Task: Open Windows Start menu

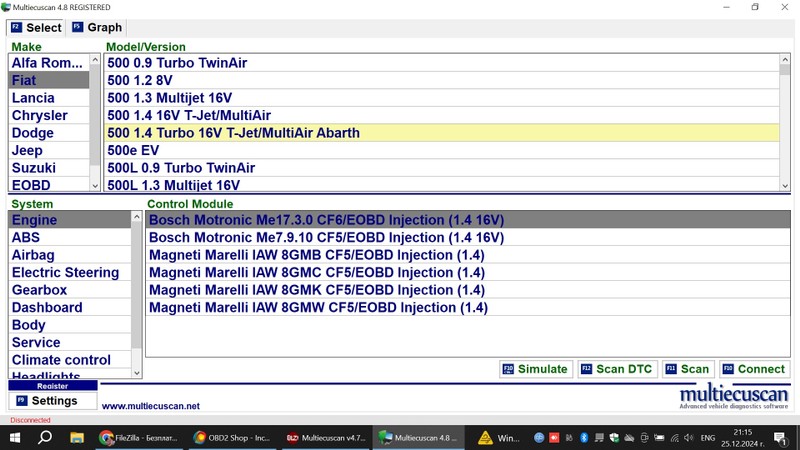Action: coord(14,438)
